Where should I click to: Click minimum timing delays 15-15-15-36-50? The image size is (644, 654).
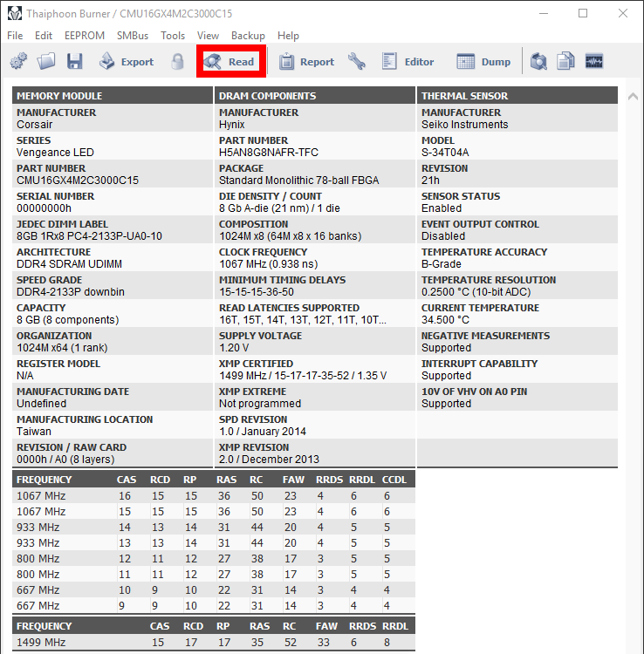click(x=257, y=292)
